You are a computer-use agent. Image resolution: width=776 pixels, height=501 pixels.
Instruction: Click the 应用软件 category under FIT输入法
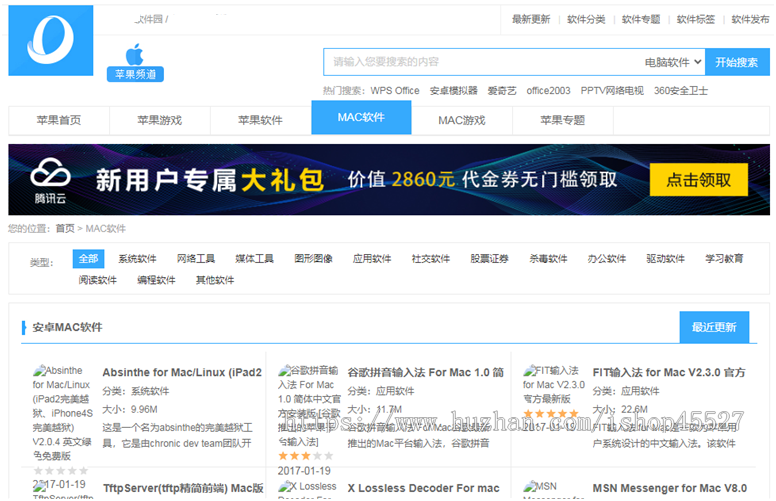pyautogui.click(x=640, y=391)
